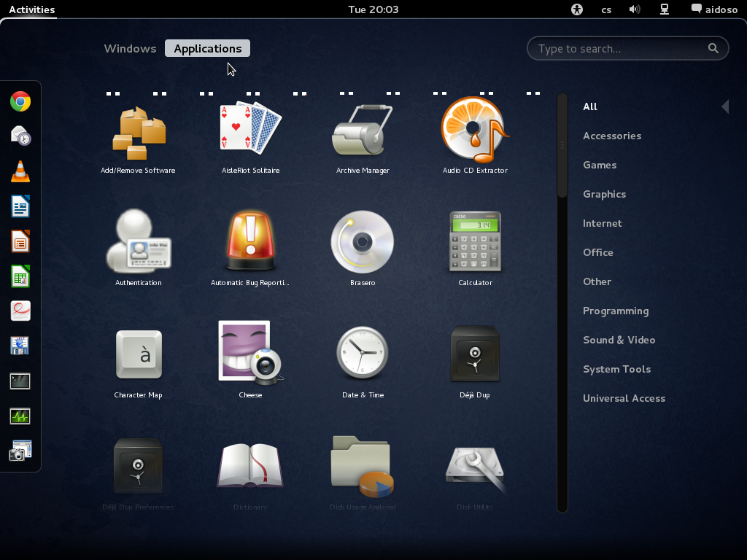Open Add/Remove Software

138,138
